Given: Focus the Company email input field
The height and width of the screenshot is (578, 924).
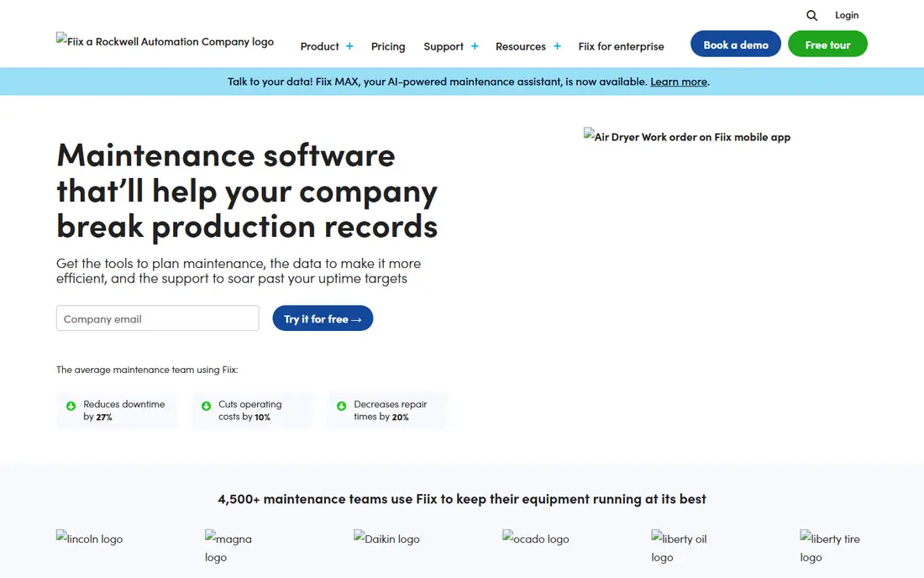Looking at the screenshot, I should pyautogui.click(x=157, y=318).
